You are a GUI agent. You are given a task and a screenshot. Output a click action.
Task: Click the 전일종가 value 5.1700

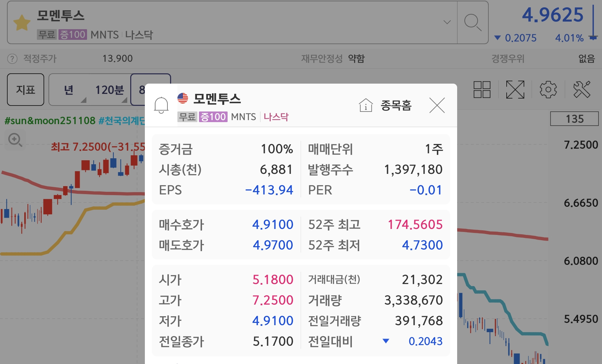coord(273,341)
